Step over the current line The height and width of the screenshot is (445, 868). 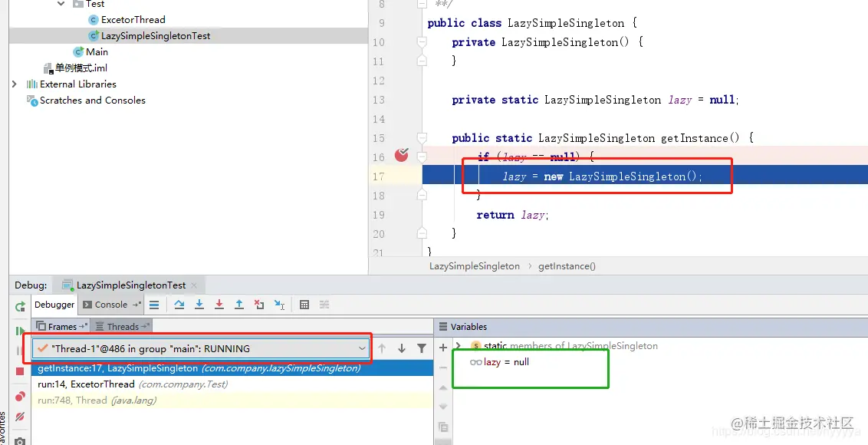tap(179, 305)
